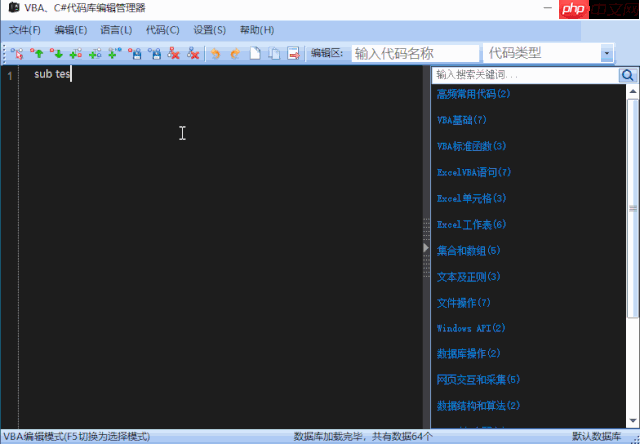Click the green down-arrow move-down icon

[x=56, y=53]
